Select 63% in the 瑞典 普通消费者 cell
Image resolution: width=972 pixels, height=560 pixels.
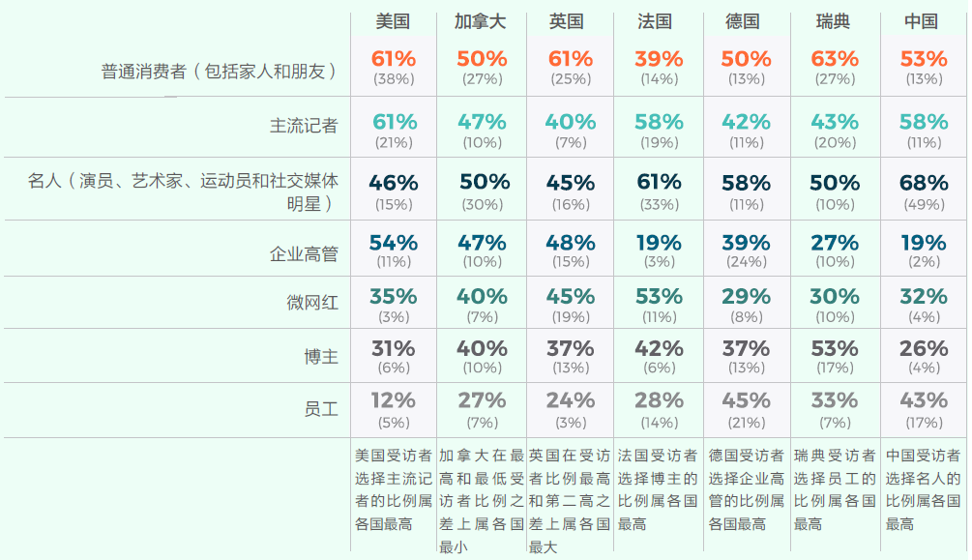[x=835, y=59]
